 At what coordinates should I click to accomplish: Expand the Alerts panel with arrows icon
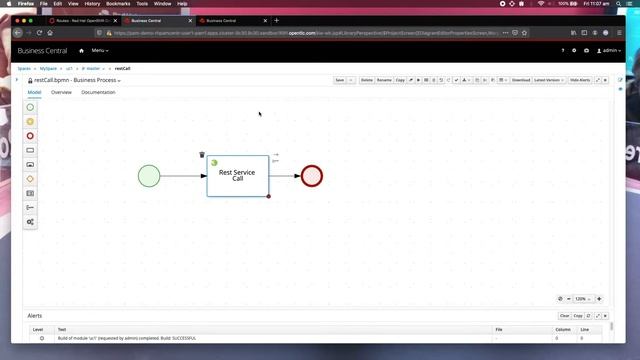(x=598, y=316)
